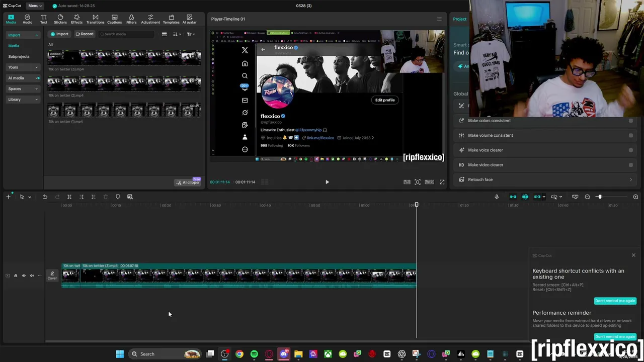Enable Make colors consistent
This screenshot has height=362, width=644.
(631, 121)
